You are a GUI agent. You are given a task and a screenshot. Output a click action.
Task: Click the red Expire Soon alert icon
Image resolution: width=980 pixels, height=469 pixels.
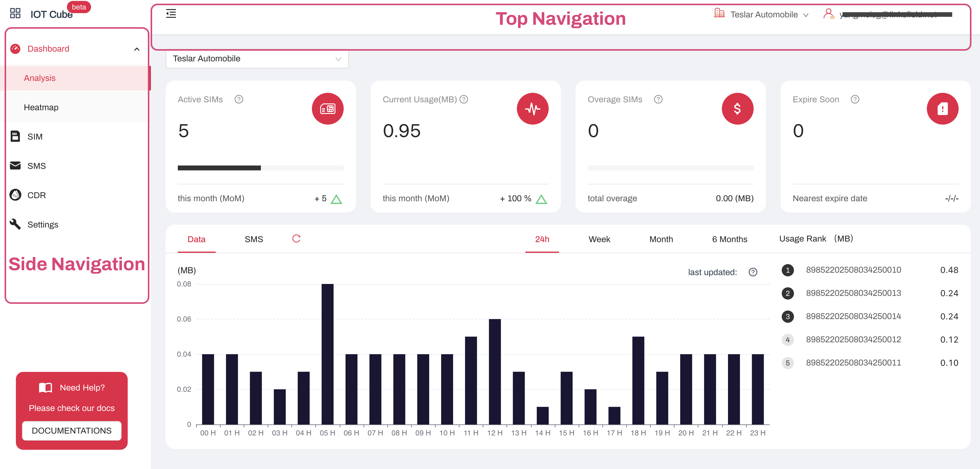(942, 109)
